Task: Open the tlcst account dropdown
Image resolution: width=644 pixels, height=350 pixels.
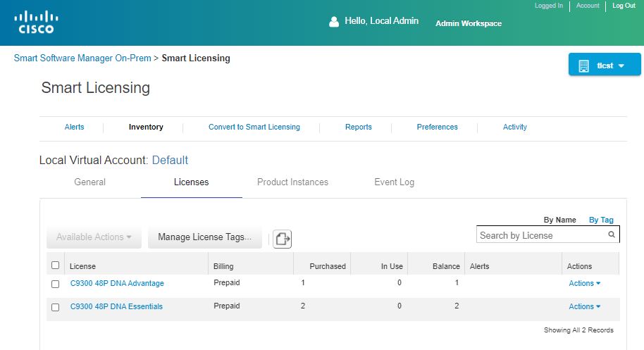Action: pos(605,64)
